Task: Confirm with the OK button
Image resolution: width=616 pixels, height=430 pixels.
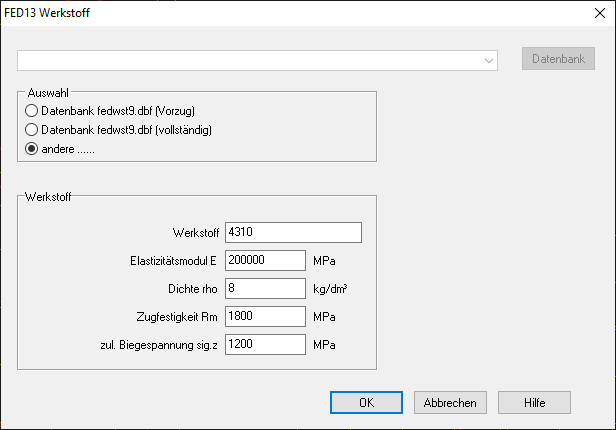Action: point(367,402)
